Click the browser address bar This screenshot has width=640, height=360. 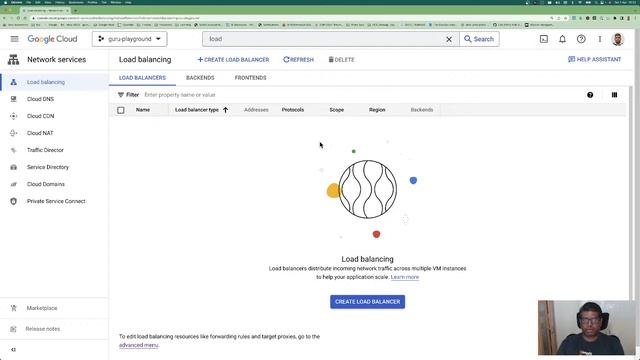click(x=286, y=18)
